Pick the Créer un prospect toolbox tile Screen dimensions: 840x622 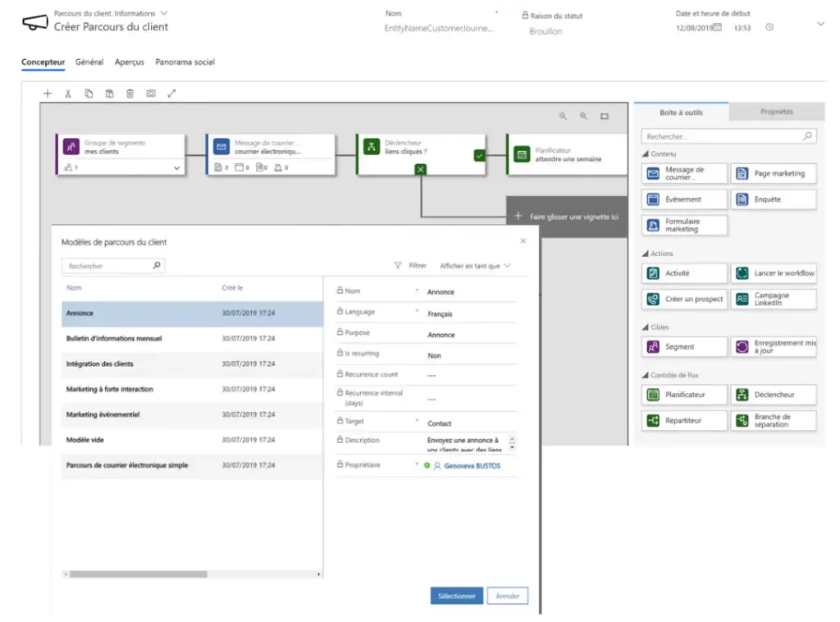(684, 299)
